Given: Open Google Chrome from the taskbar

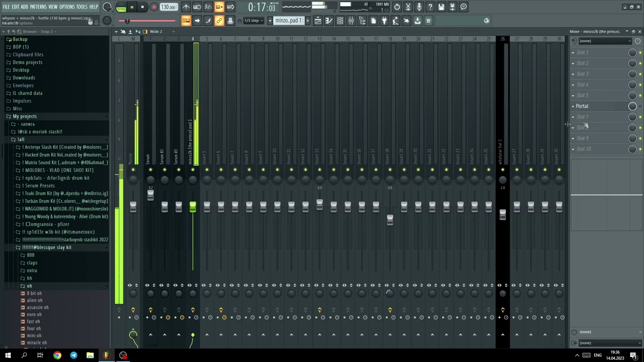Looking at the screenshot, I should [x=57, y=355].
